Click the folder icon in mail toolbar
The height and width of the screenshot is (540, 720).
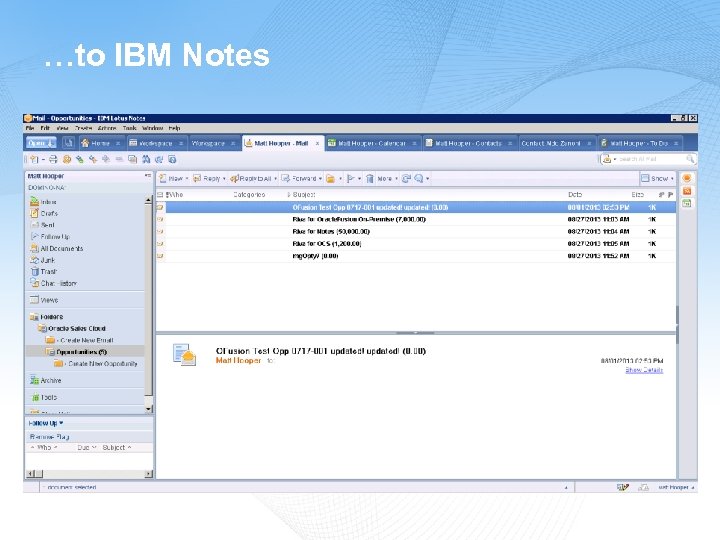330,179
